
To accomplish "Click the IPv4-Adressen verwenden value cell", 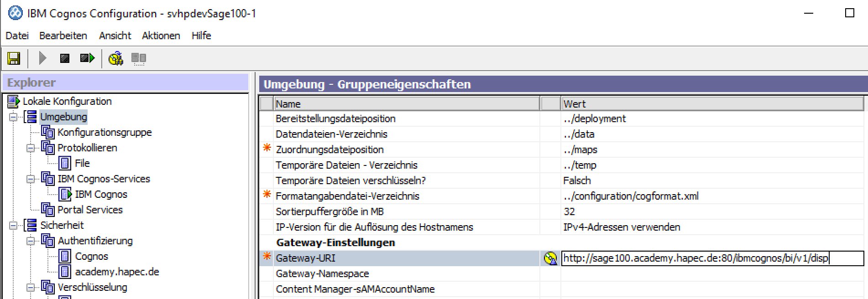I will (622, 227).
